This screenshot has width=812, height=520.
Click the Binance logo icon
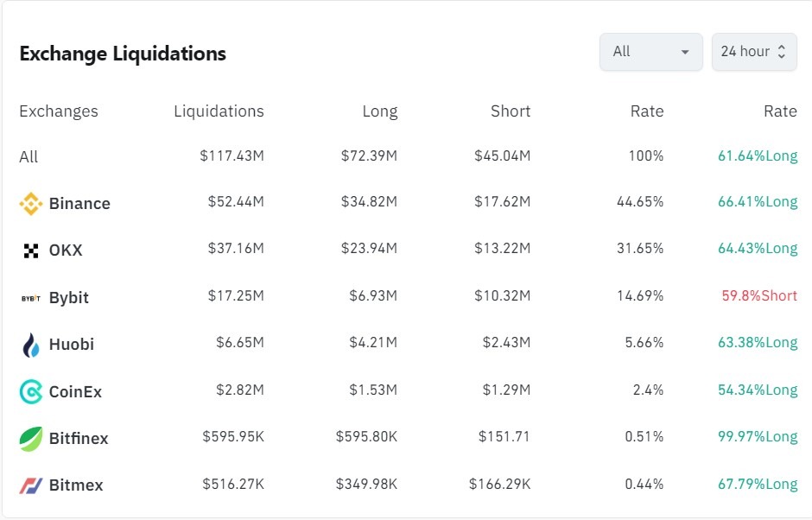click(x=31, y=204)
